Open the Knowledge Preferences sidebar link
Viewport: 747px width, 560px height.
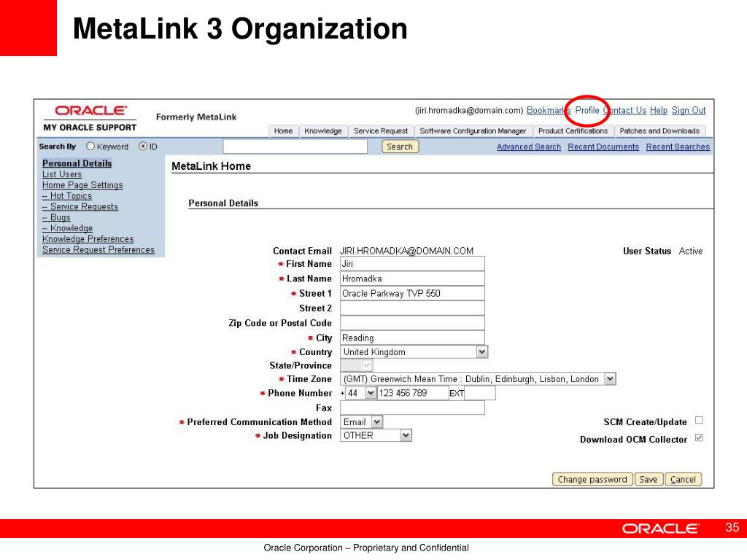pos(88,239)
